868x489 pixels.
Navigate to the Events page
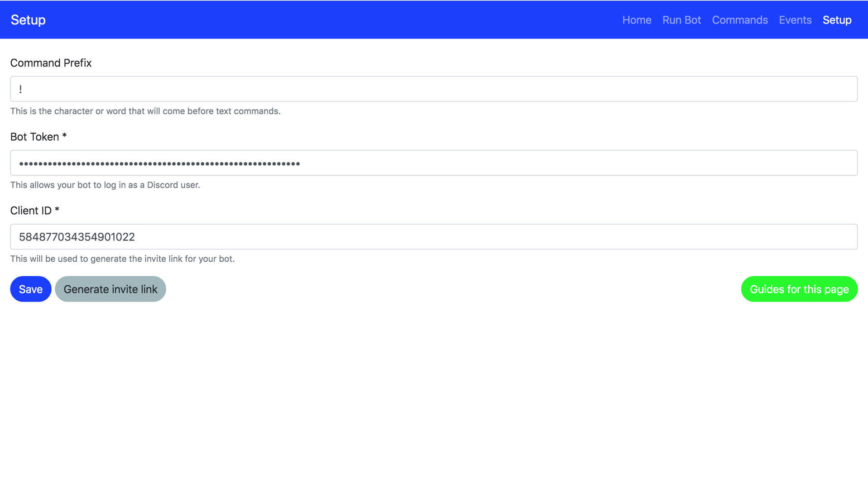pos(795,20)
